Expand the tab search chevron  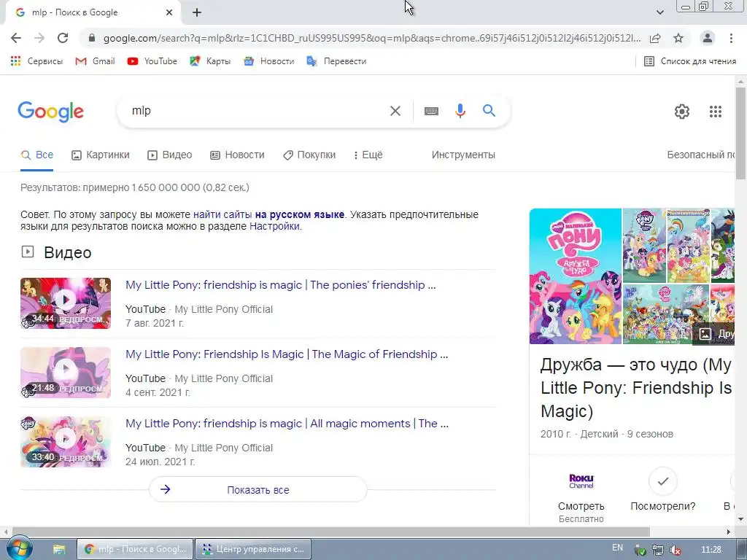click(660, 12)
